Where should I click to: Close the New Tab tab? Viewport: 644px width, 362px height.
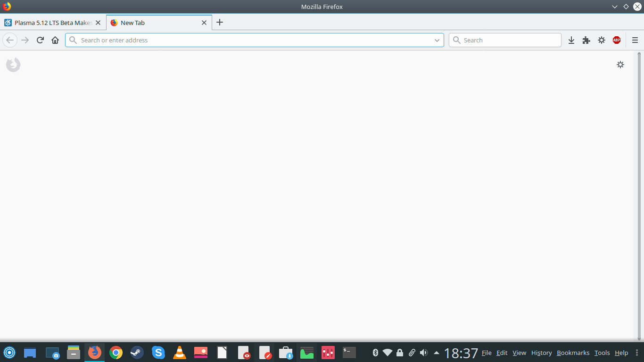point(204,23)
